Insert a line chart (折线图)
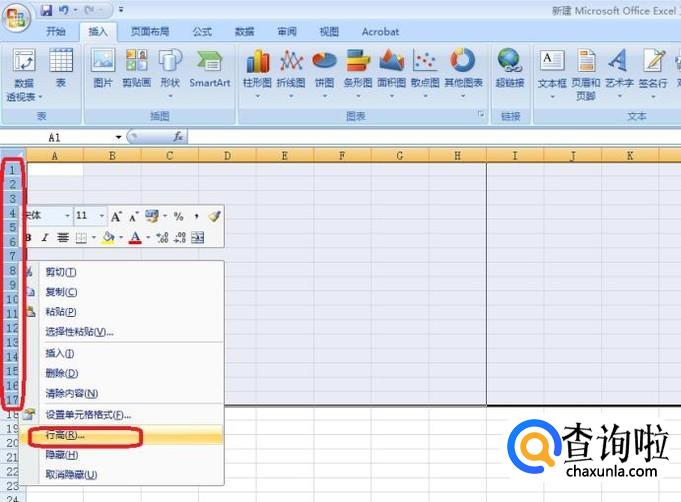 291,73
